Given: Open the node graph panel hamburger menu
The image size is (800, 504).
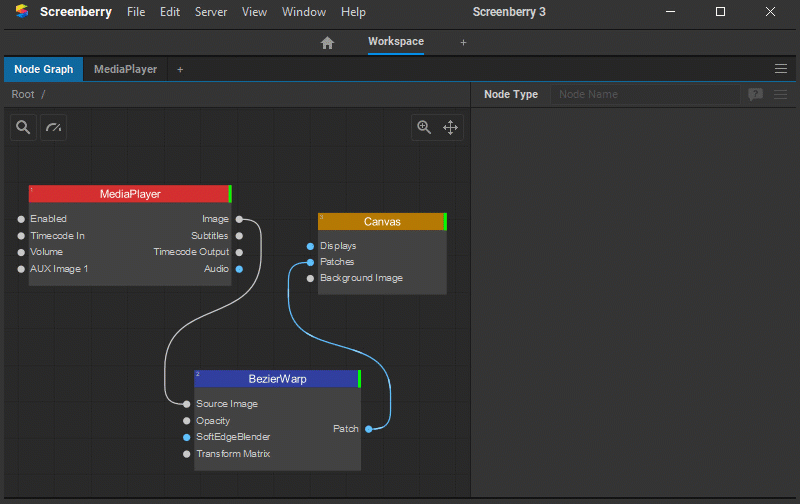Looking at the screenshot, I should [x=781, y=68].
